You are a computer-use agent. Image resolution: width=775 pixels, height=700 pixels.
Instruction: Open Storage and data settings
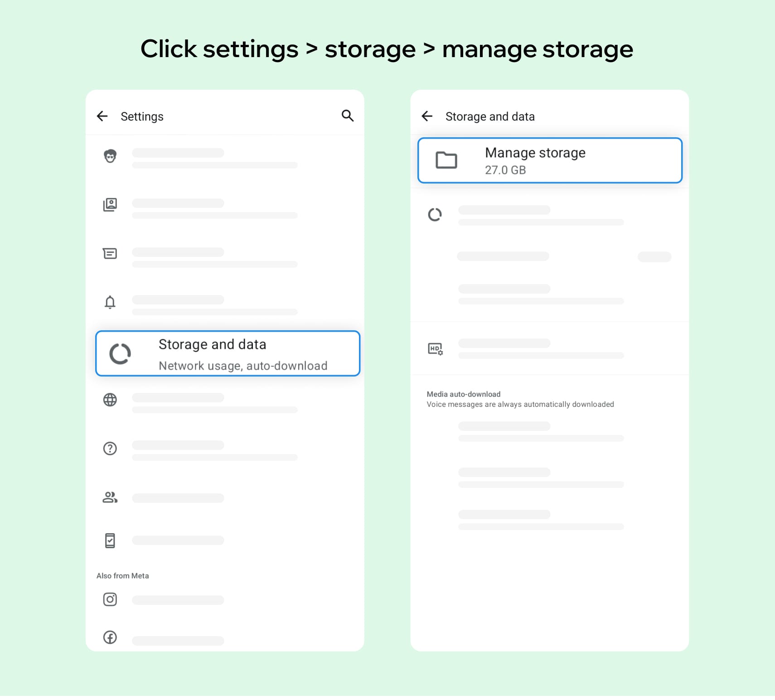click(x=228, y=354)
